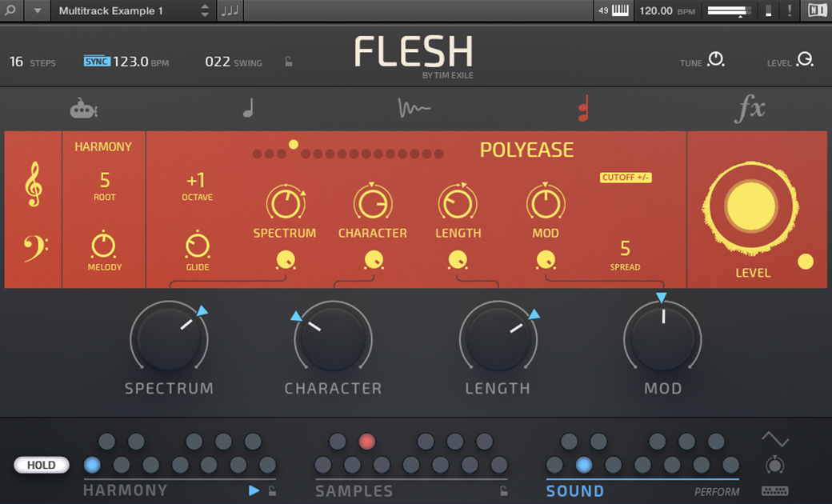Screen dimensions: 832x504
Task: Toggle the on-screen keyboard icon
Action: pyautogui.click(x=620, y=10)
